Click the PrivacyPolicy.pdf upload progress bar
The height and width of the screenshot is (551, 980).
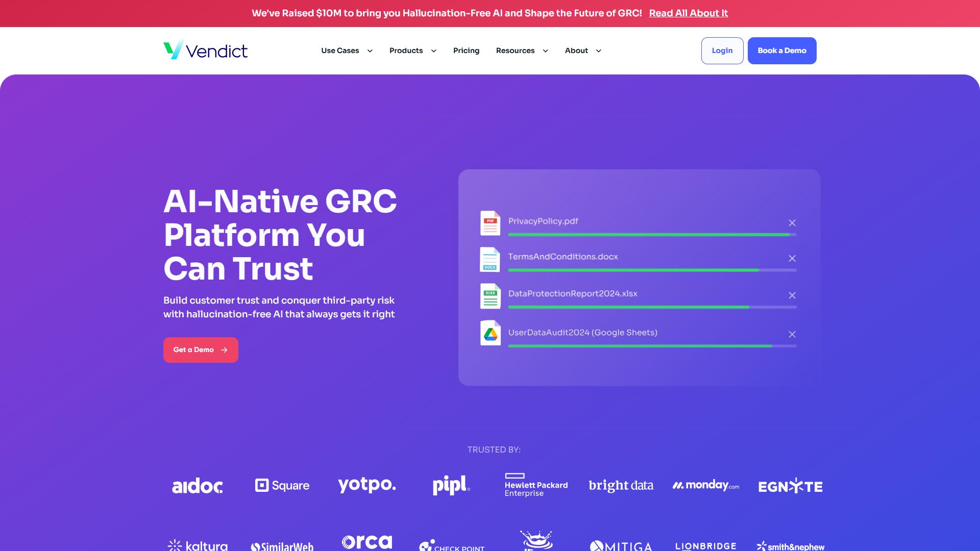coord(652,235)
